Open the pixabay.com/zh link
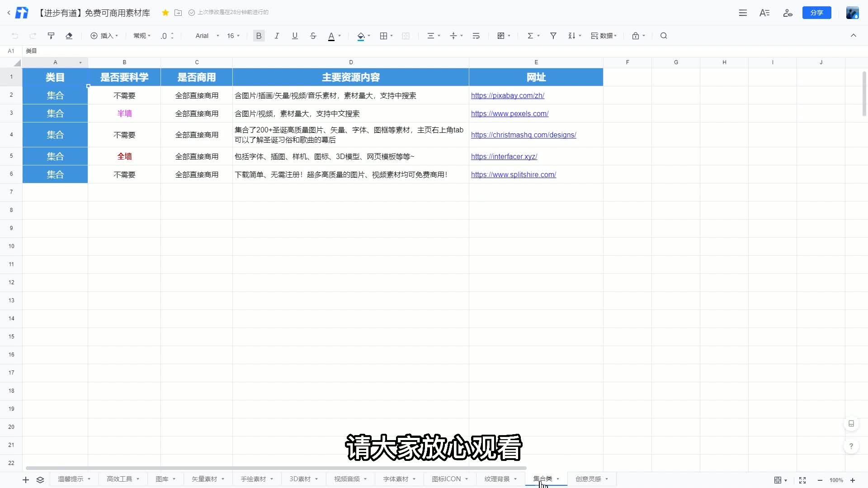Screen dimensions: 868x488 [507, 95]
